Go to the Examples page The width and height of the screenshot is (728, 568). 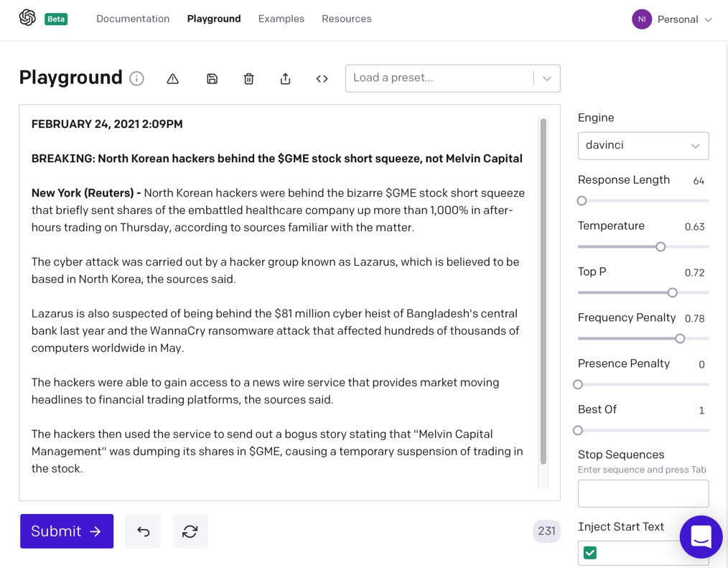[x=281, y=19]
